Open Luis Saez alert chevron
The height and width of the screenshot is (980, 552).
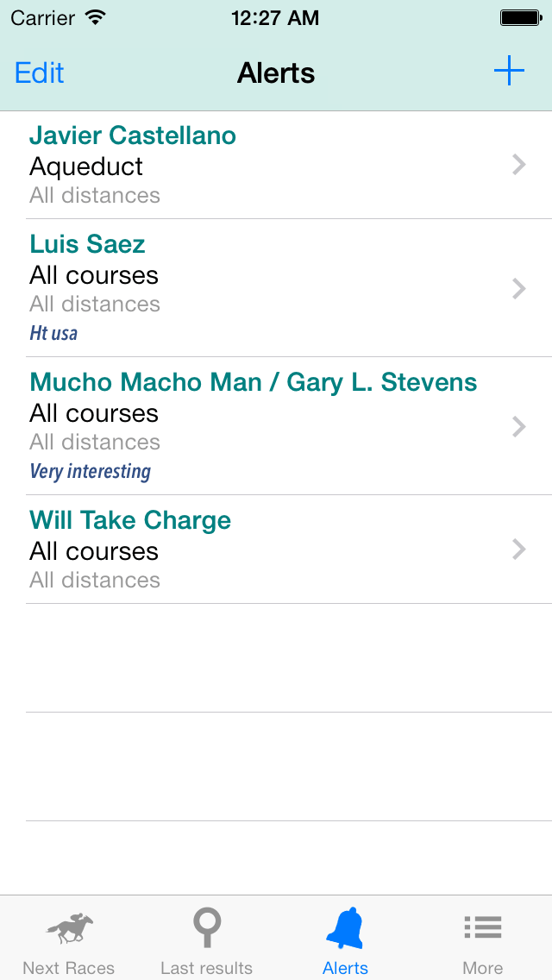[x=518, y=288]
